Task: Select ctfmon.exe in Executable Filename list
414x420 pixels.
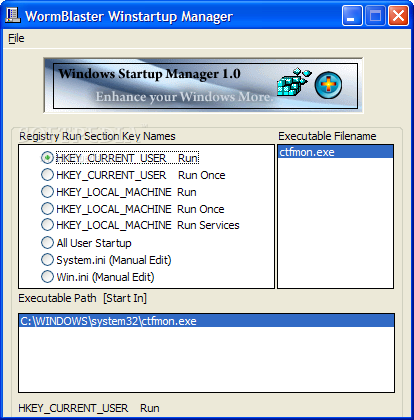Action: point(335,152)
